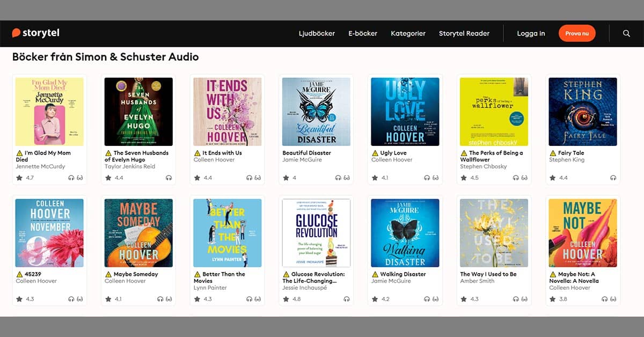Click the title link Walking Disaster
The image size is (644, 337).
click(403, 274)
